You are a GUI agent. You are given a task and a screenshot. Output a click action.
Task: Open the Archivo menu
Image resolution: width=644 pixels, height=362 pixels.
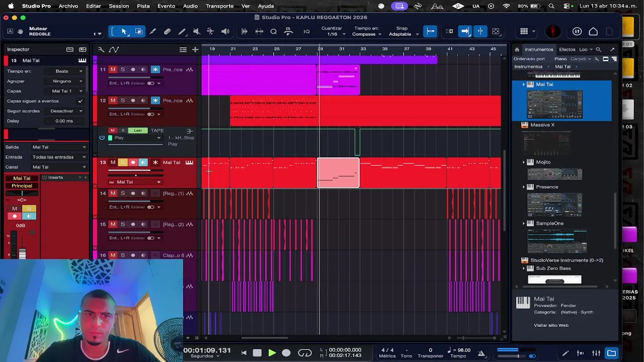(x=68, y=6)
